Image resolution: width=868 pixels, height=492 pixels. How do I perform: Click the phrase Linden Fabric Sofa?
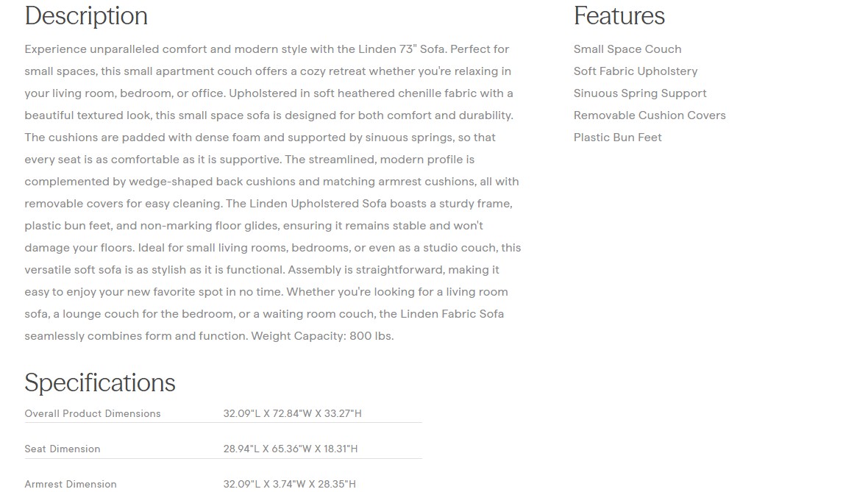pyautogui.click(x=452, y=314)
